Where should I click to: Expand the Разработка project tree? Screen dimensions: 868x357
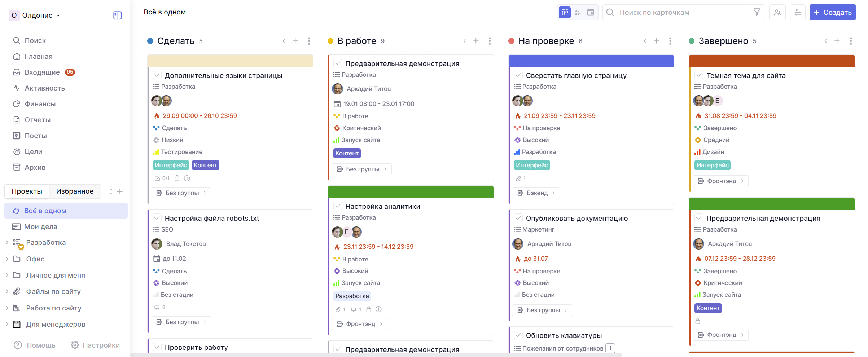pyautogui.click(x=7, y=242)
